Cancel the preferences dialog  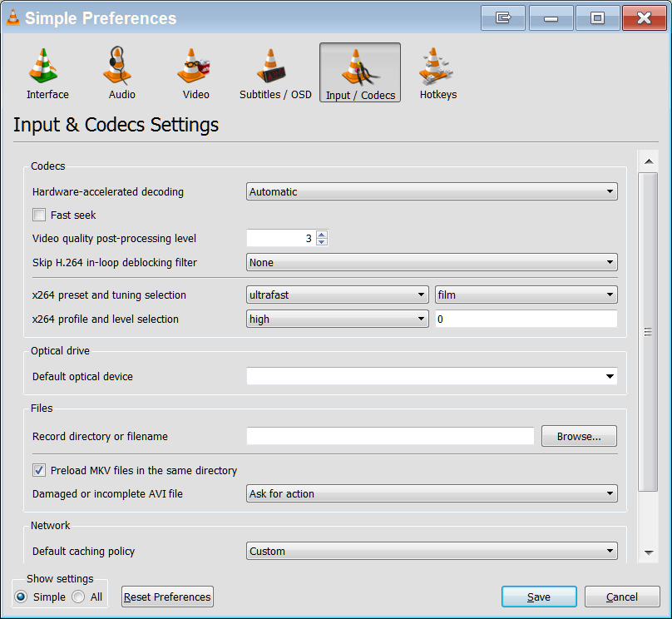(x=622, y=597)
